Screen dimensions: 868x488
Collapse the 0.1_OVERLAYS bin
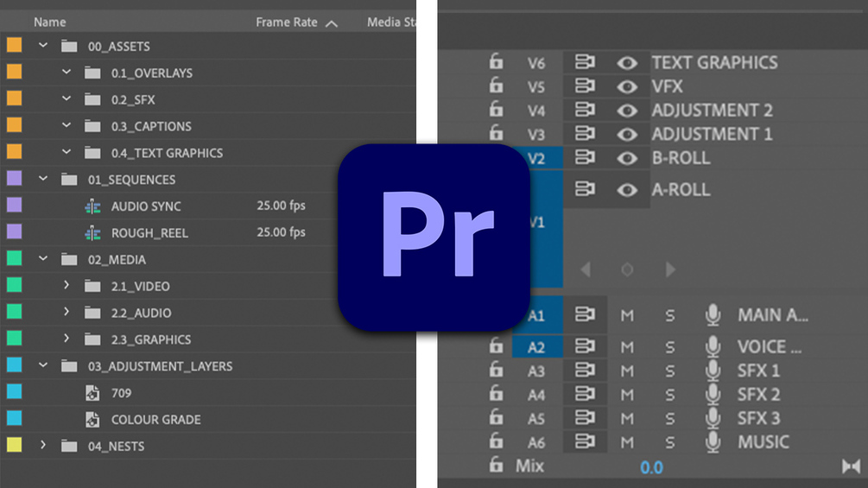coord(67,72)
